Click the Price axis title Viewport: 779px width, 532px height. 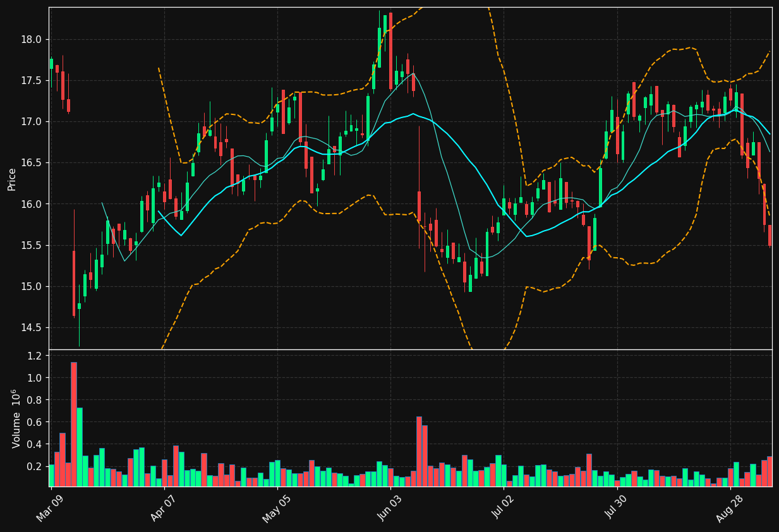[12, 179]
